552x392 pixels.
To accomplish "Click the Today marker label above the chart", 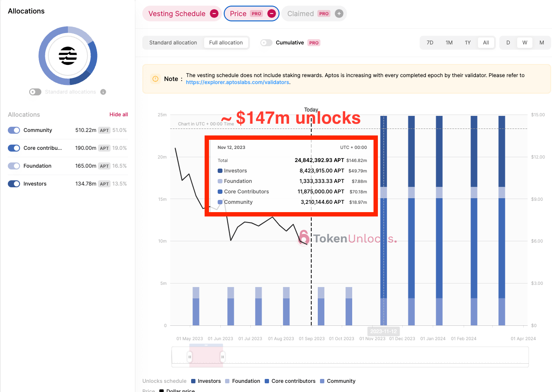I will point(311,110).
